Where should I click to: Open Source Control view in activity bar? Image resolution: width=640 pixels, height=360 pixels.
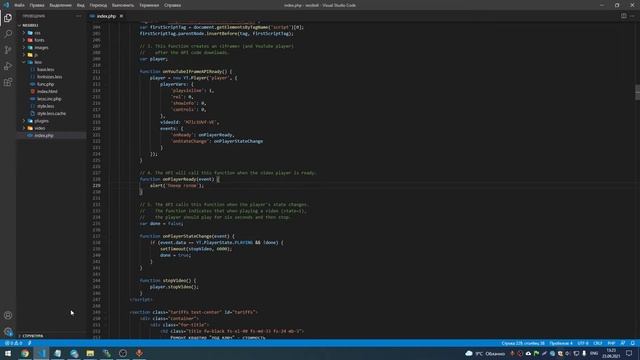coord(8,50)
